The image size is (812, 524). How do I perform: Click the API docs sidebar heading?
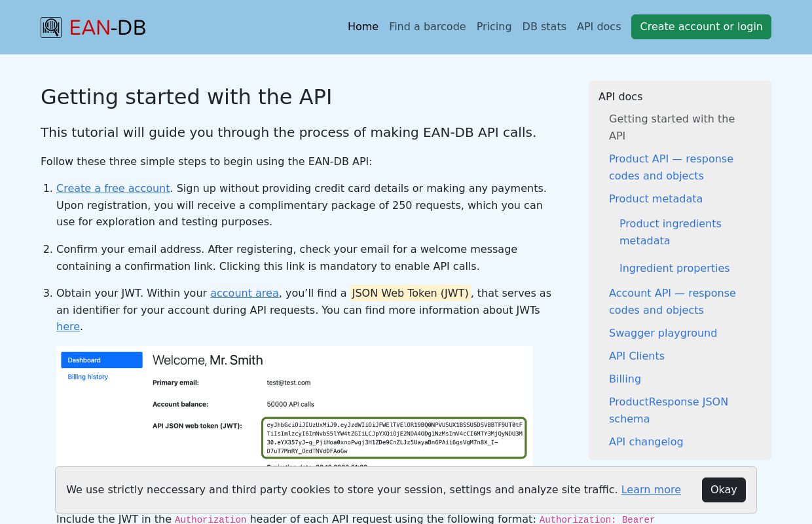point(620,96)
